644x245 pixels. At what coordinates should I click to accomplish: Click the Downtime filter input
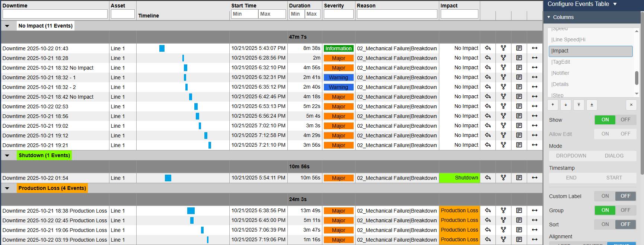point(55,14)
